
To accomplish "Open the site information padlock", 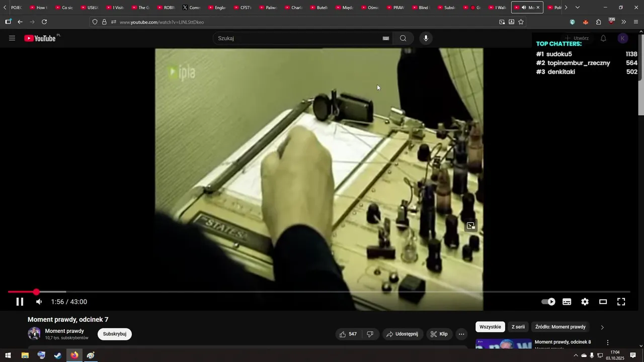I will 104,22.
